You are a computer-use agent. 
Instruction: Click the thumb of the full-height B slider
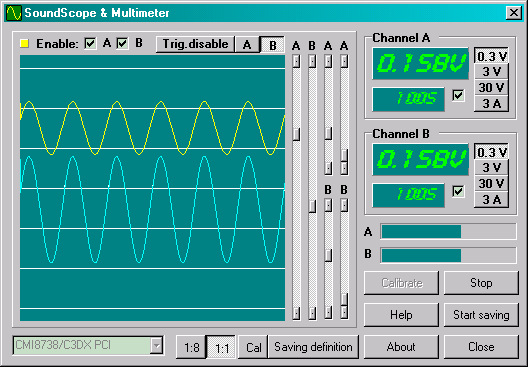click(312, 206)
